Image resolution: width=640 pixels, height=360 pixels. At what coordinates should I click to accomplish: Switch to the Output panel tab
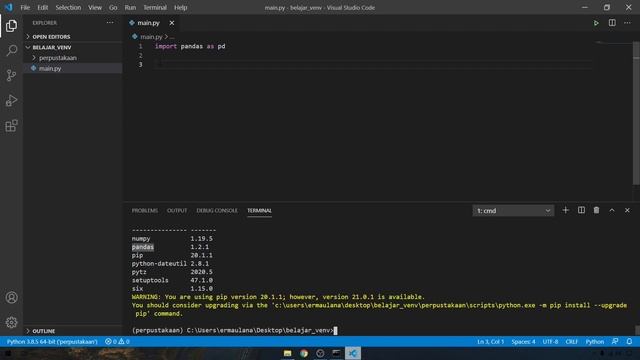coord(177,211)
